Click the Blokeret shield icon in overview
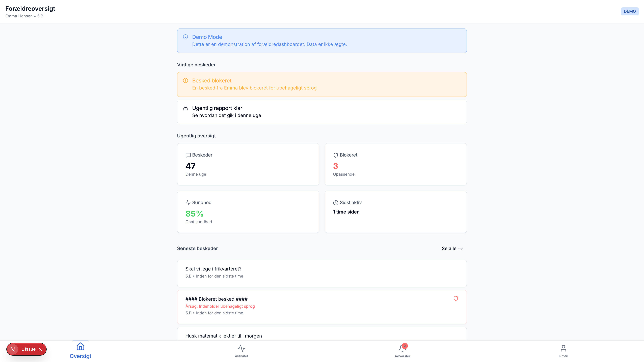644x362 pixels. pos(335,155)
